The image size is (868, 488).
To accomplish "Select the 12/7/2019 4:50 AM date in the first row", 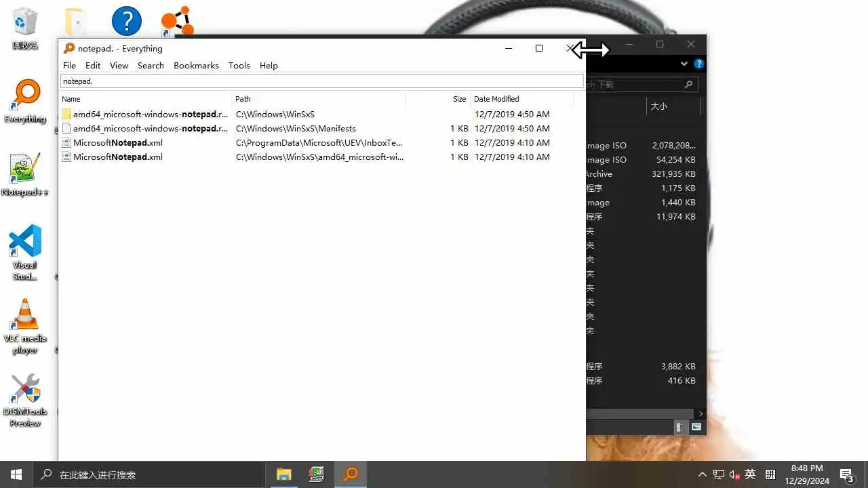I will pyautogui.click(x=512, y=114).
